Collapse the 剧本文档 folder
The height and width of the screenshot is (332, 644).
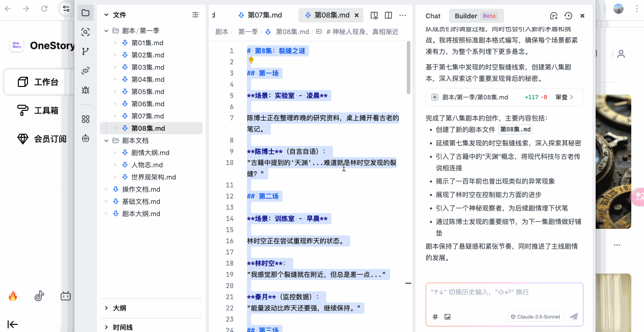click(x=107, y=140)
